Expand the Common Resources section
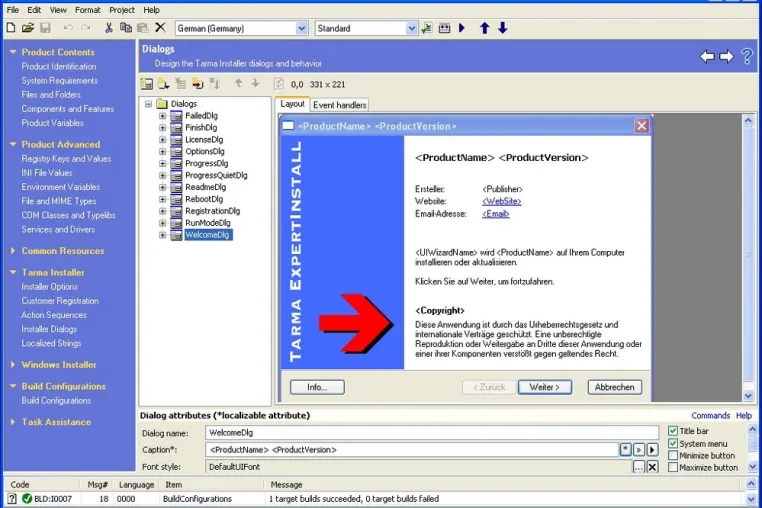The width and height of the screenshot is (762, 508). [13, 251]
